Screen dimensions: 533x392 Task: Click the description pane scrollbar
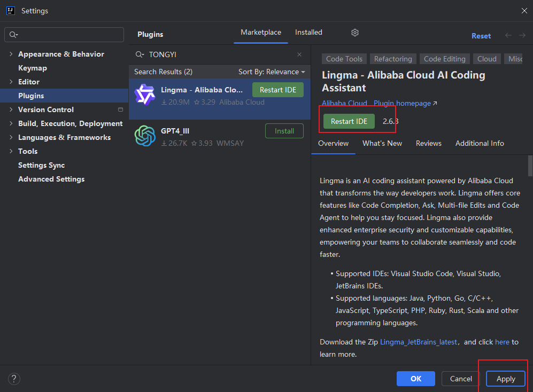coord(530,166)
